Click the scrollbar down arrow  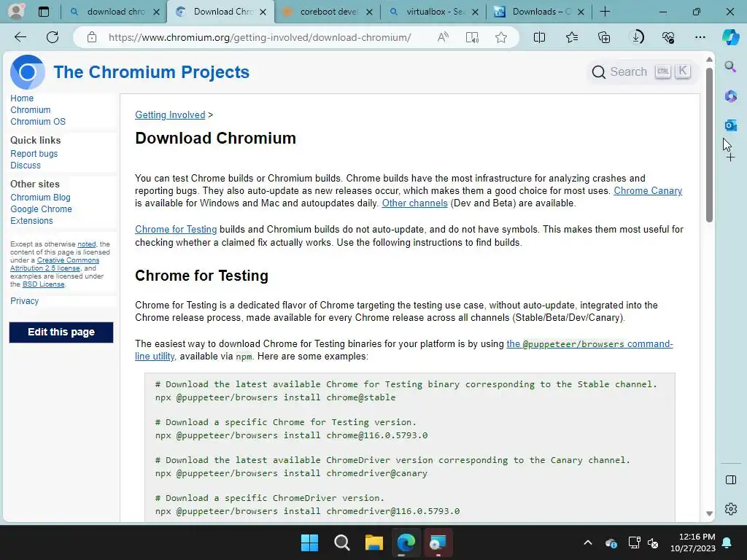pyautogui.click(x=709, y=513)
